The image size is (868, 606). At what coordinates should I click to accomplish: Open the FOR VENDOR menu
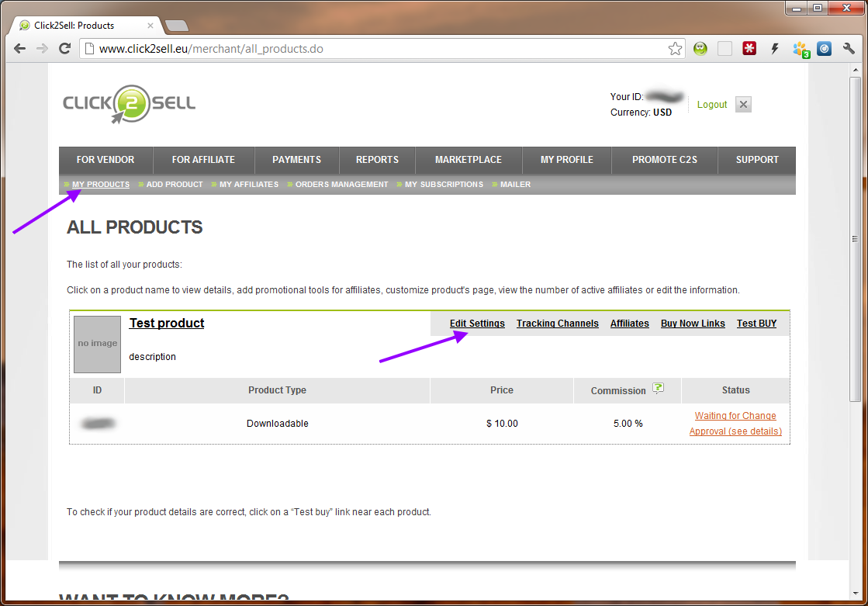tap(105, 160)
